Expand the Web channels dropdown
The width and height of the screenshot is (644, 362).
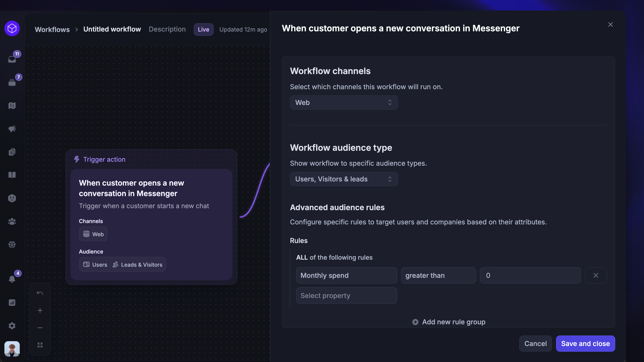(x=344, y=102)
